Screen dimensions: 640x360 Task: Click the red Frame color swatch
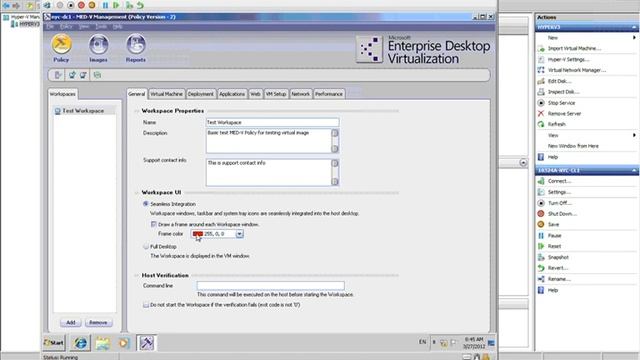coord(198,234)
